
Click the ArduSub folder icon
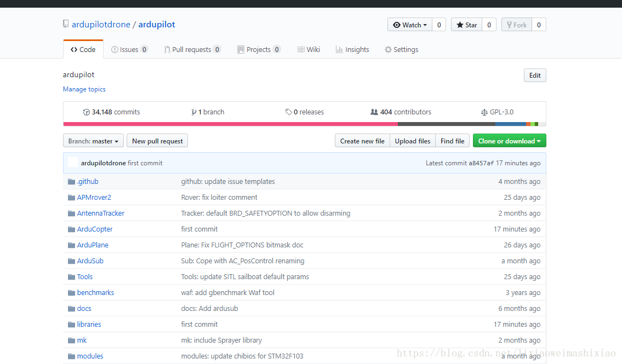(71, 261)
